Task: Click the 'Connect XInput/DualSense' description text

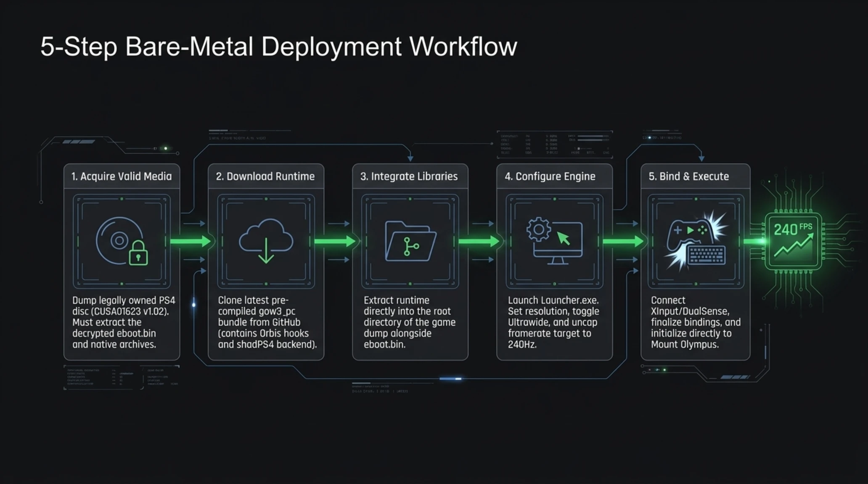Action: (x=696, y=322)
